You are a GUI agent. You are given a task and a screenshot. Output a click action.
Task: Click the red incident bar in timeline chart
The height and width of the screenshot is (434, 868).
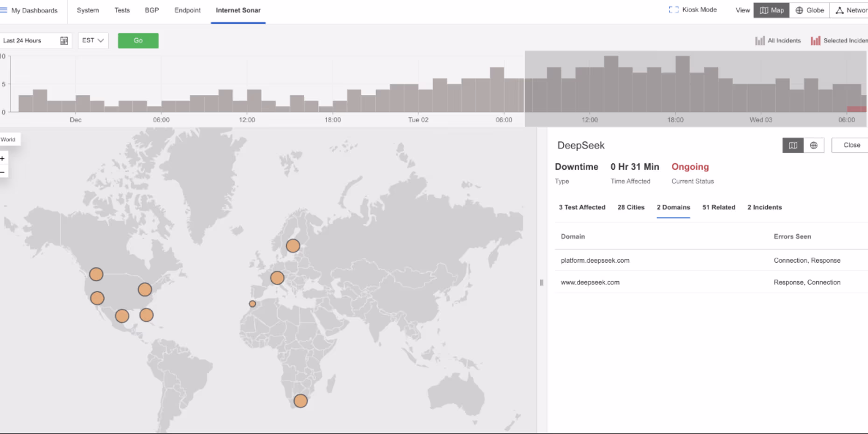point(857,109)
